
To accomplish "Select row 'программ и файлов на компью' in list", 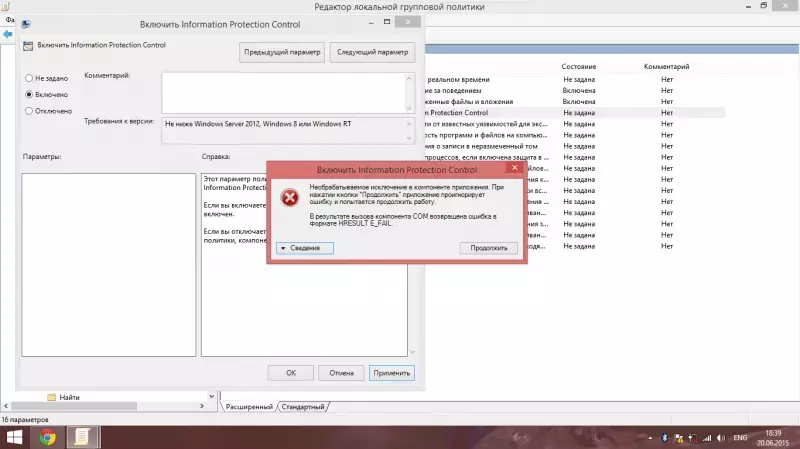I will pyautogui.click(x=575, y=135).
